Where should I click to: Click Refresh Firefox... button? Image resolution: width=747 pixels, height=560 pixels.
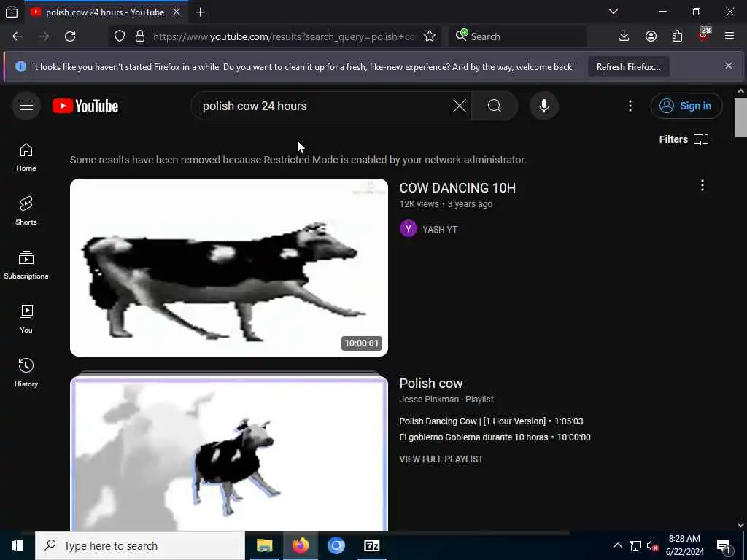628,66
